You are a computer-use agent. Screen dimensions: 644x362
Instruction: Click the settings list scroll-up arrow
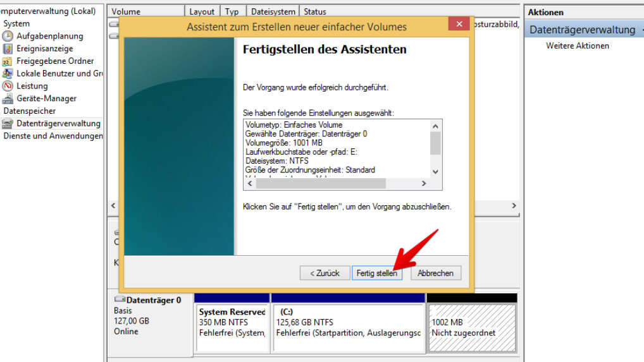tap(435, 126)
